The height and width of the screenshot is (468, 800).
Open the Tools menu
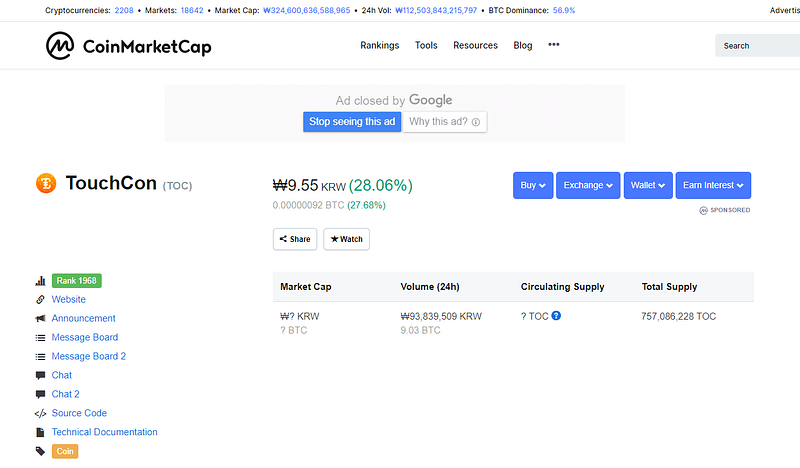pos(426,45)
